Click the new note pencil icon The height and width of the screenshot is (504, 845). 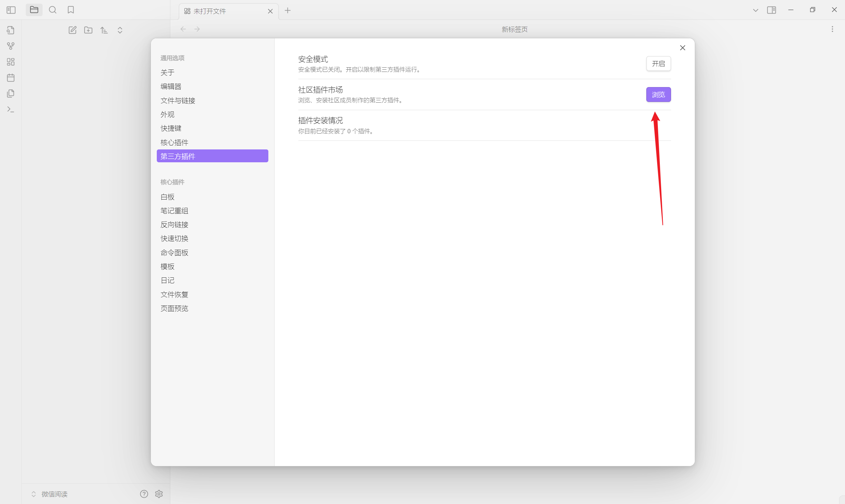[72, 30]
